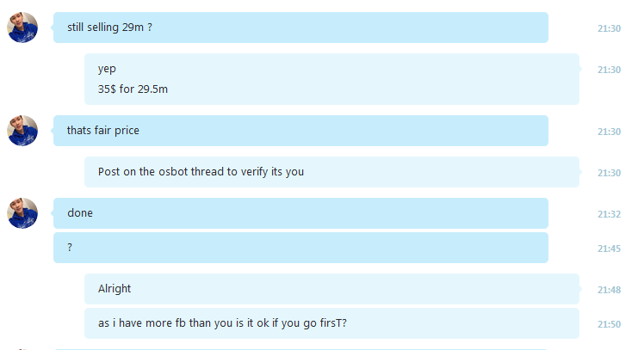Click the "thats fair price" message
Image resolution: width=644 pixels, height=350 pixels.
[300, 131]
